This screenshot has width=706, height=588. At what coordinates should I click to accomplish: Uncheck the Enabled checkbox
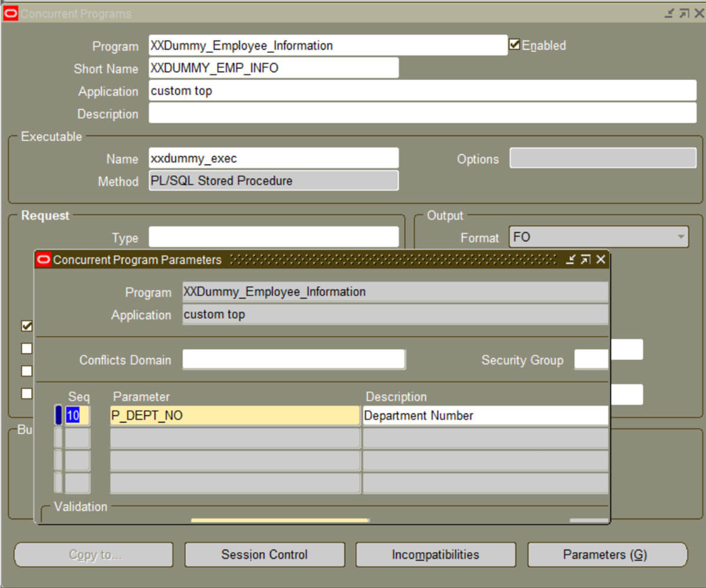tap(514, 45)
